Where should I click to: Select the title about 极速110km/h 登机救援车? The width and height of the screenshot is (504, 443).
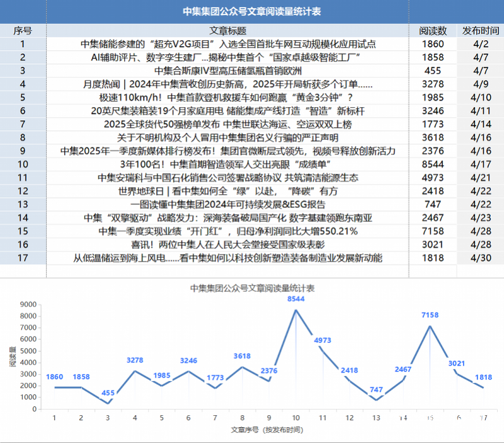226,98
